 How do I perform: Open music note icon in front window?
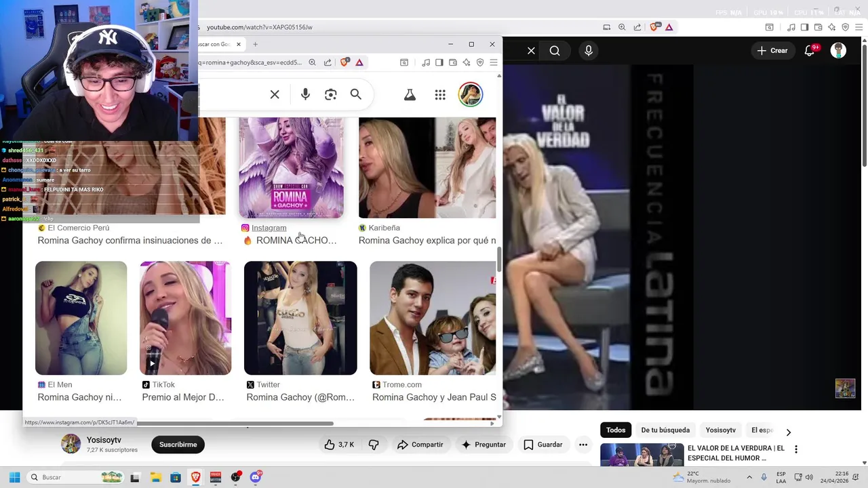pyautogui.click(x=426, y=62)
